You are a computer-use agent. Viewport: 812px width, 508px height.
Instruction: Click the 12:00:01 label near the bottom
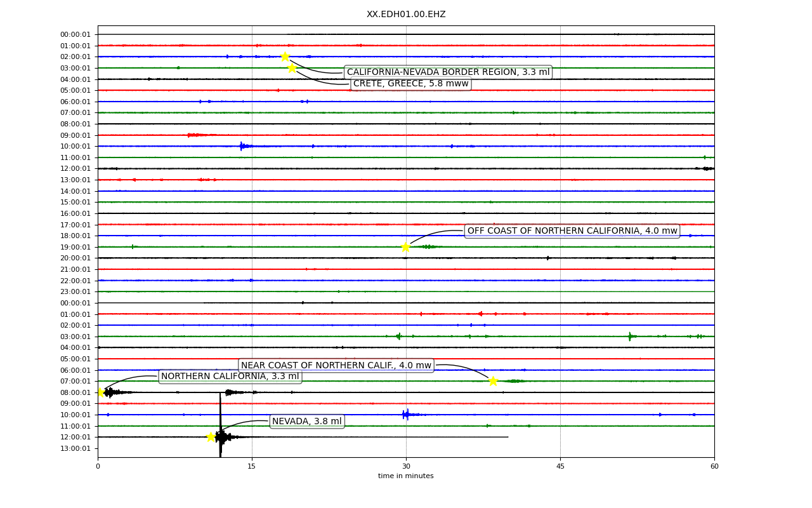(75, 437)
